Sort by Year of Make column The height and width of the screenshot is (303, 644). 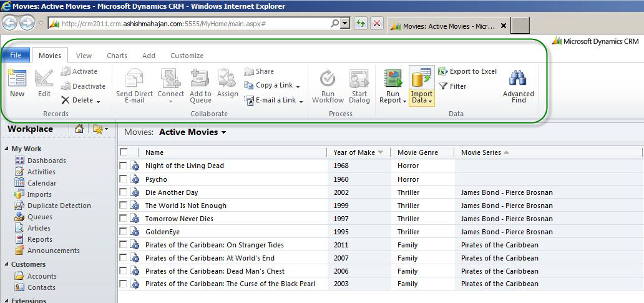[359, 152]
